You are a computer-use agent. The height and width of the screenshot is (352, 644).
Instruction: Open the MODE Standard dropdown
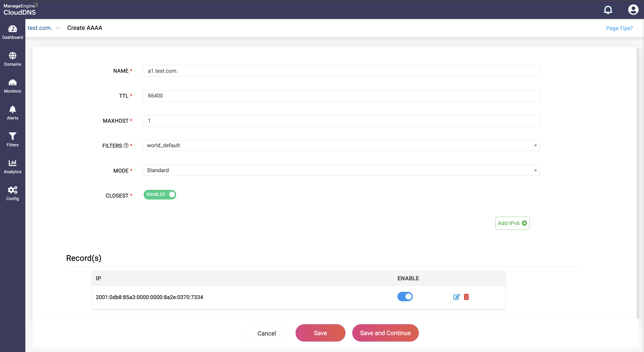point(341,170)
